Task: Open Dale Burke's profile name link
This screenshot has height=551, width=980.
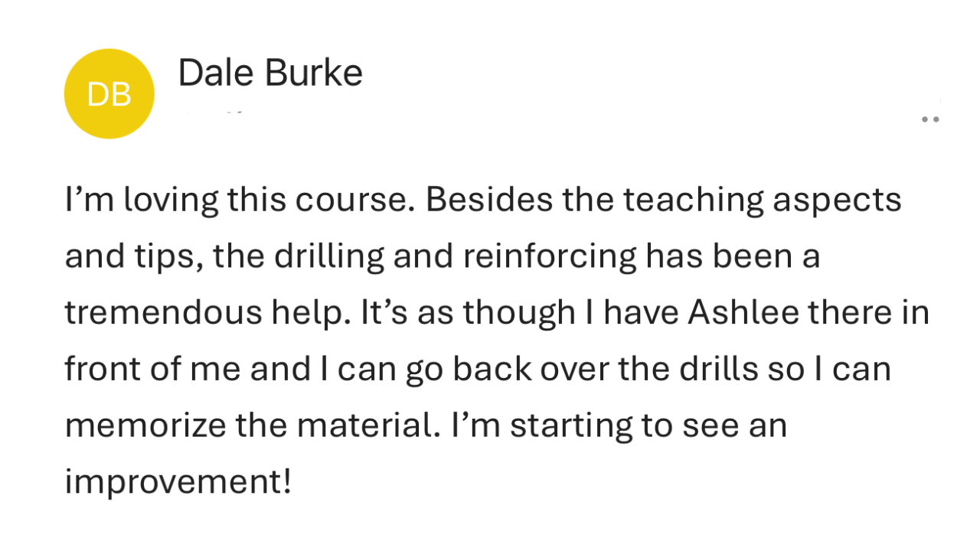Action: pos(270,73)
